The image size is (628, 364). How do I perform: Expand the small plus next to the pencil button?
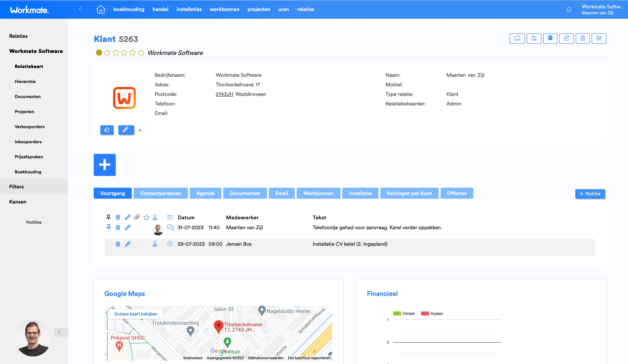click(140, 130)
